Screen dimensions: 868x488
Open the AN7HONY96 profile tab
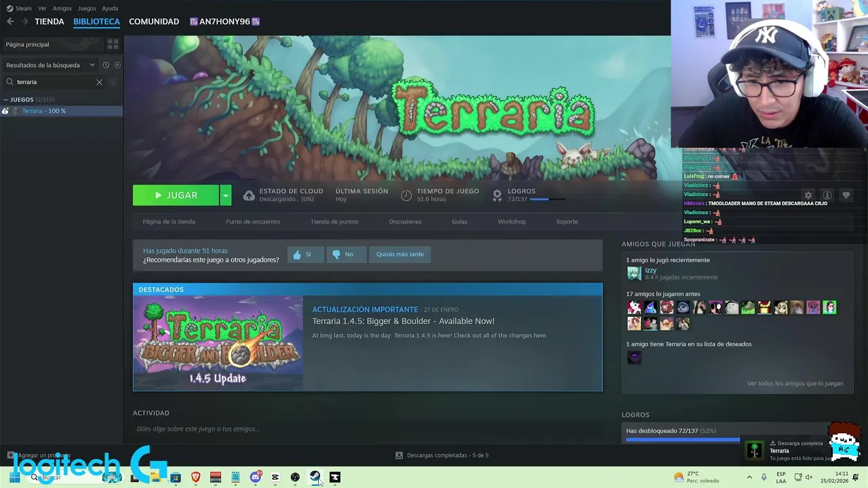coord(224,22)
